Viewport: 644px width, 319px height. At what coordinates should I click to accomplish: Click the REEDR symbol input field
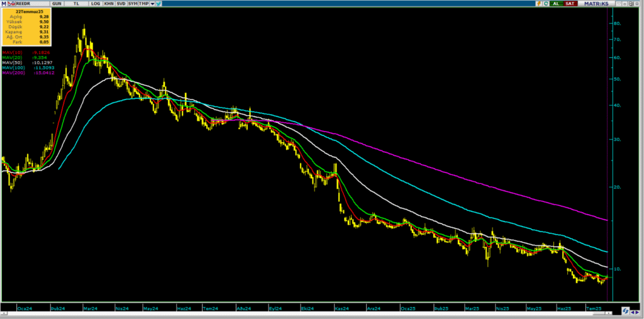[x=28, y=4]
